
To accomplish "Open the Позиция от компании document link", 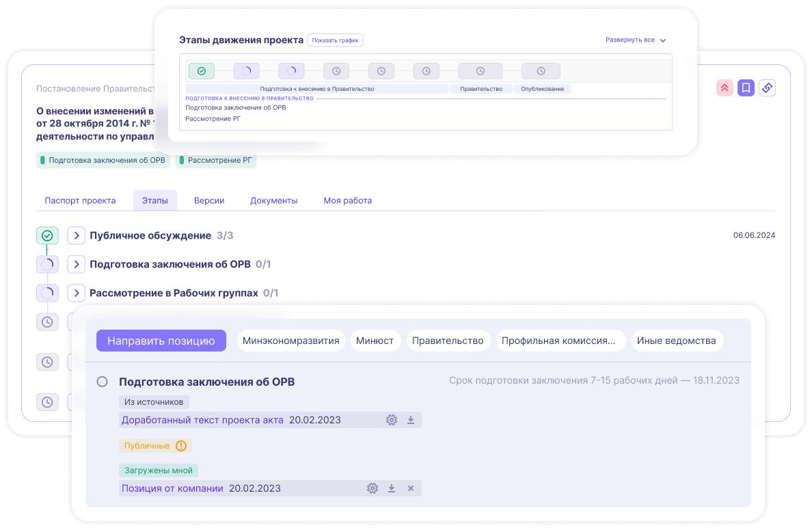I will (172, 488).
